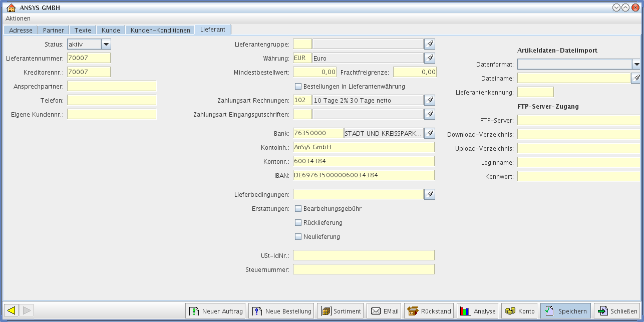Viewport: 644px width, 322px height.
Task: Check the Bearbeitungsgebühr option
Action: click(298, 208)
